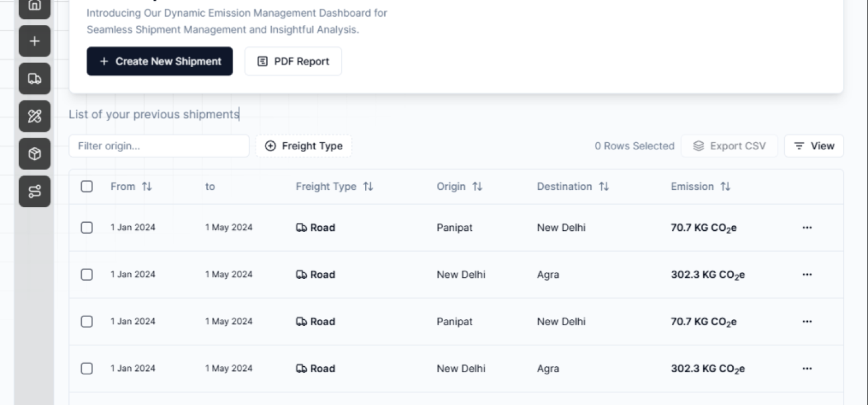
Task: Generate a PDF Report
Action: click(293, 61)
